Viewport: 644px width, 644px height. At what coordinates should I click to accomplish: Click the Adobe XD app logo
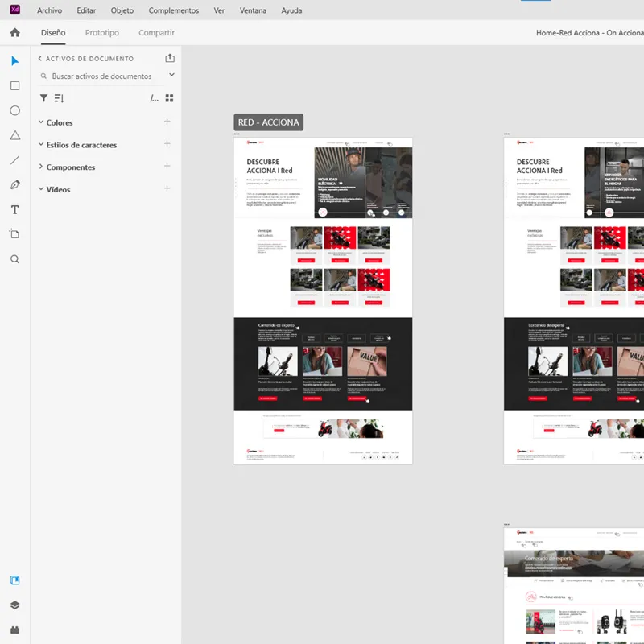click(14, 10)
